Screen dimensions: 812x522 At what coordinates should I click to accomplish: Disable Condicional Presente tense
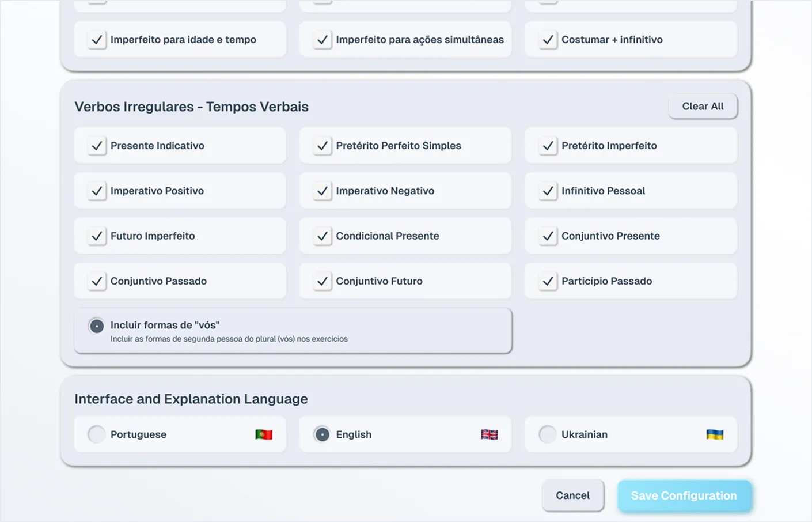click(322, 236)
